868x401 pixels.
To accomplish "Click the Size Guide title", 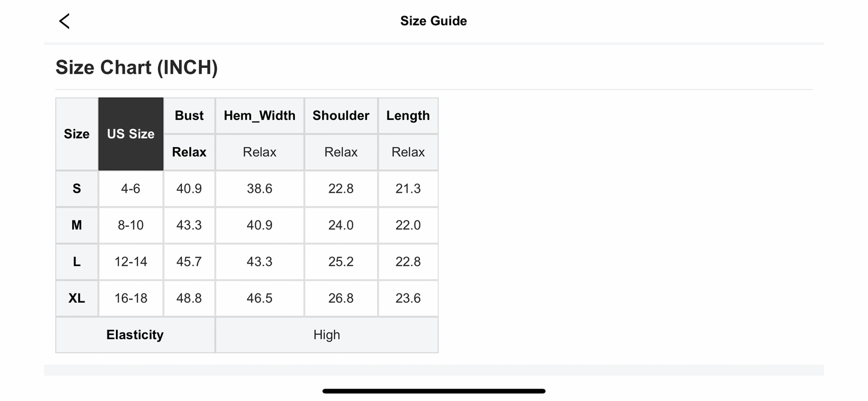I will (433, 21).
